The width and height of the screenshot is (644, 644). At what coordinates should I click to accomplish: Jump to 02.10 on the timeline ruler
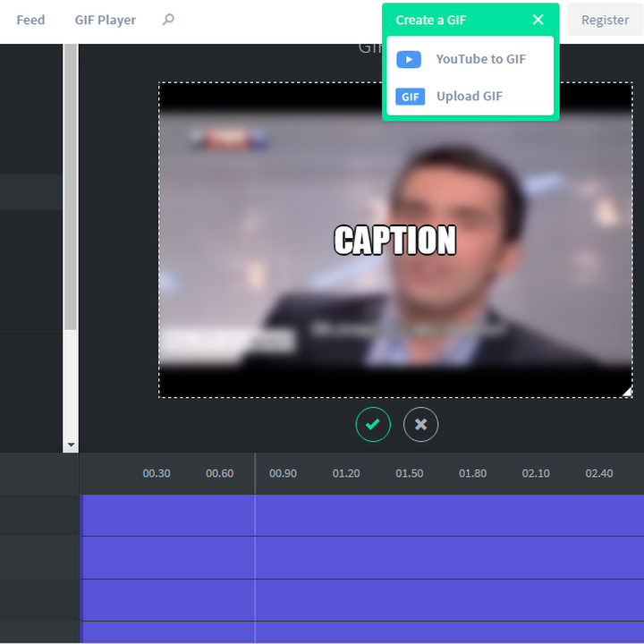click(x=536, y=473)
